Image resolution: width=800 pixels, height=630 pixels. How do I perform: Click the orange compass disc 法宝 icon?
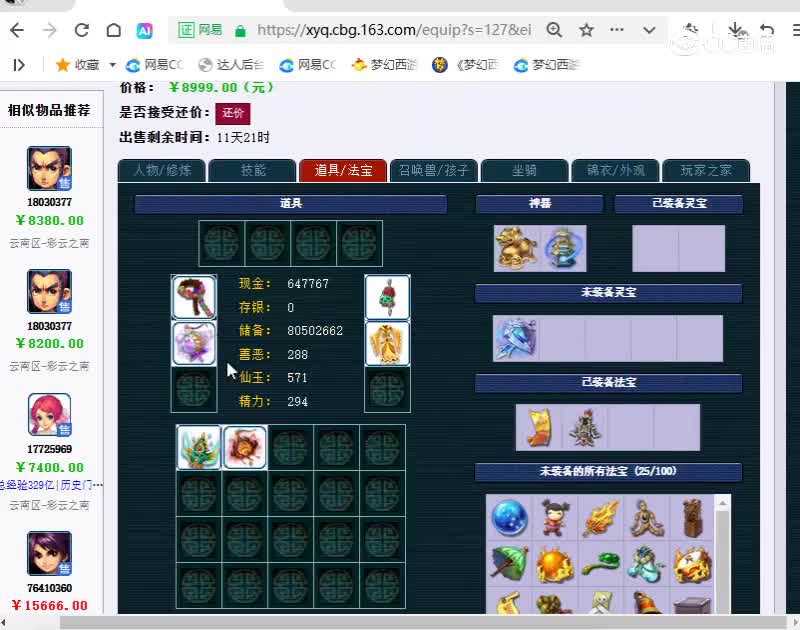[x=693, y=564]
